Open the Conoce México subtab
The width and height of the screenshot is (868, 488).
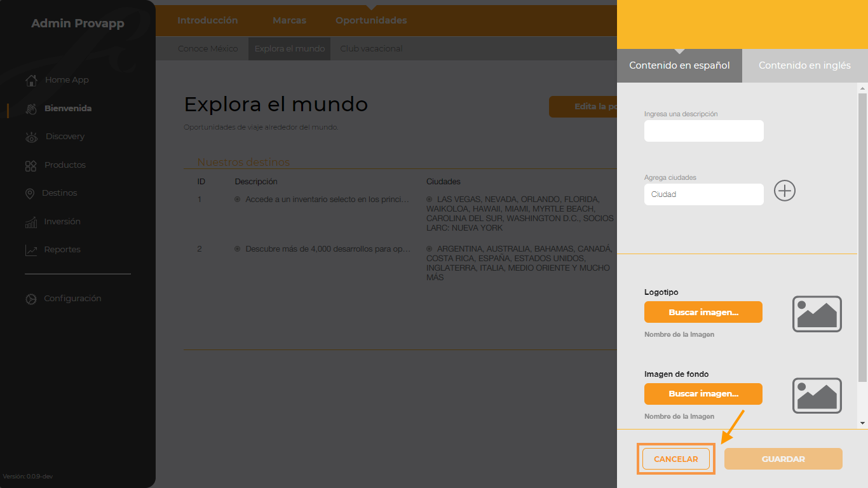208,48
